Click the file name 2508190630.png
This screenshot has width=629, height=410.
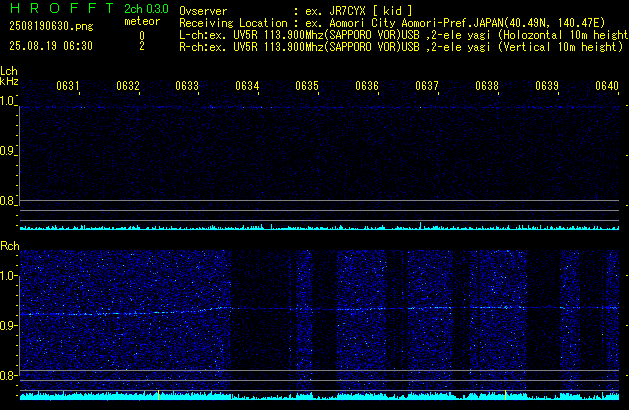(51, 26)
